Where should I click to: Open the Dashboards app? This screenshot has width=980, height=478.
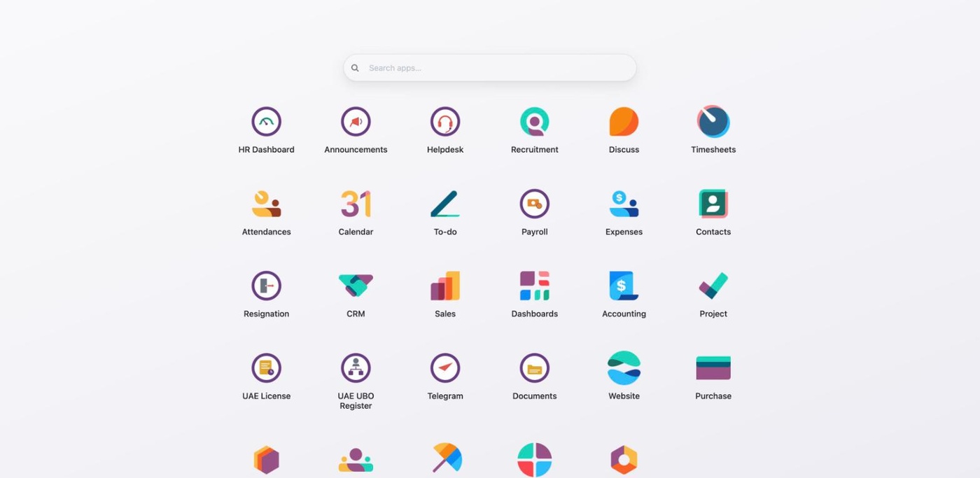point(535,286)
